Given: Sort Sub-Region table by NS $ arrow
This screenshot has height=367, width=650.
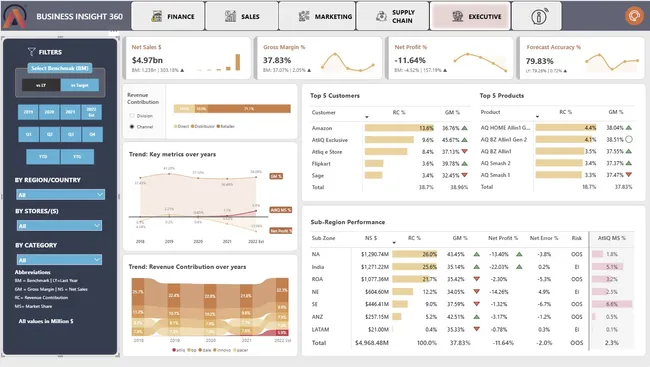Looking at the screenshot, I should (394, 243).
